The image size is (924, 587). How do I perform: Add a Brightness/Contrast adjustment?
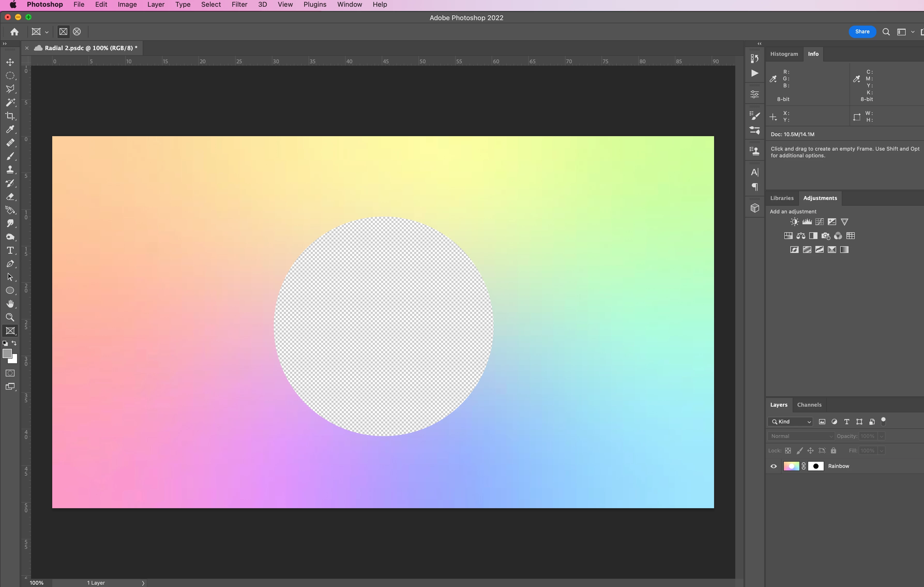click(x=794, y=222)
